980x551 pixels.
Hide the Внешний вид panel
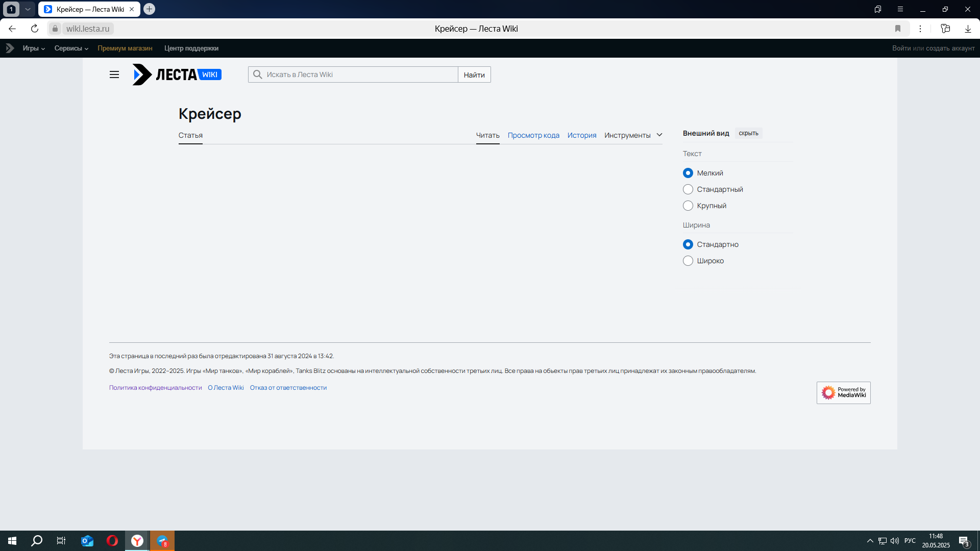[x=748, y=133]
